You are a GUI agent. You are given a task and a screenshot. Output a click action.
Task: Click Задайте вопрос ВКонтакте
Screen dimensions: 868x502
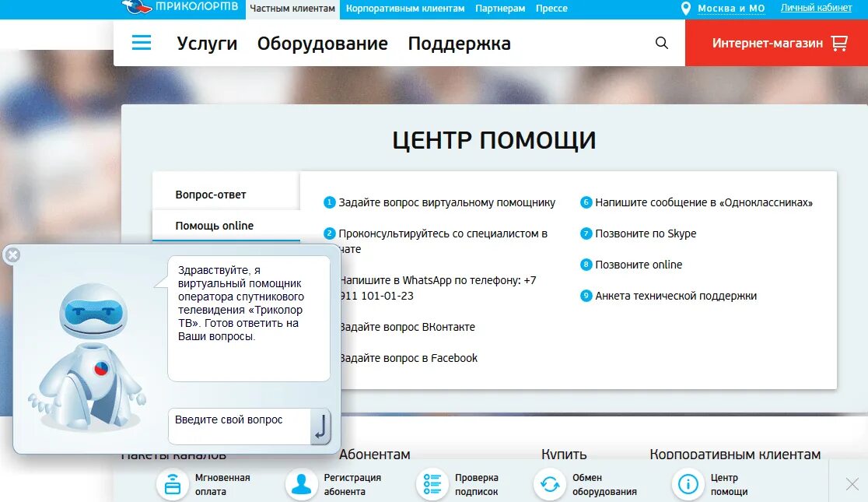click(408, 327)
